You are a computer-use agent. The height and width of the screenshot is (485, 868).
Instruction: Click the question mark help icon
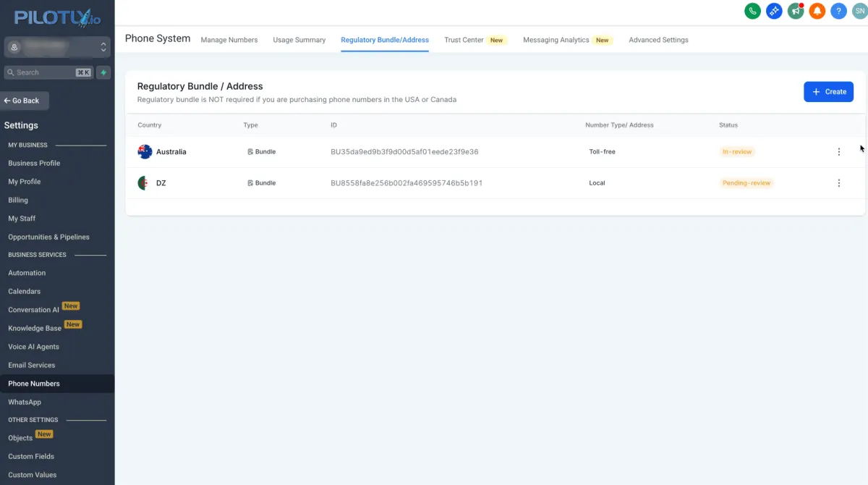838,11
